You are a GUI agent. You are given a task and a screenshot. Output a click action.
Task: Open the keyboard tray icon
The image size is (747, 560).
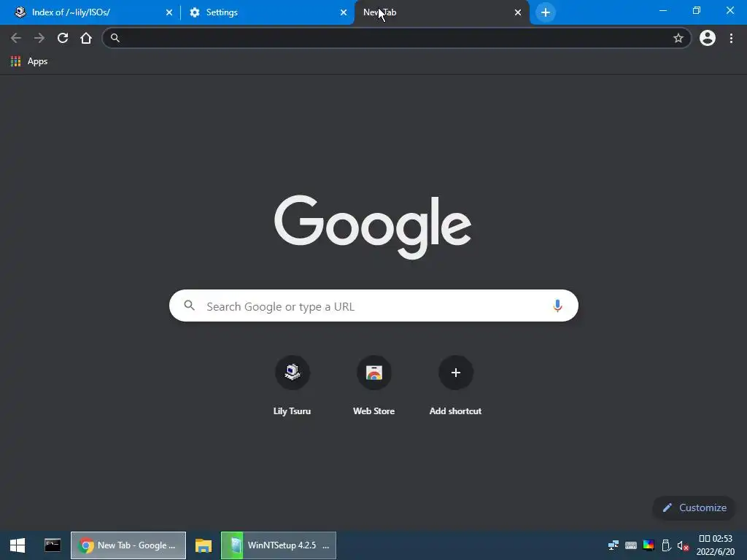(631, 545)
